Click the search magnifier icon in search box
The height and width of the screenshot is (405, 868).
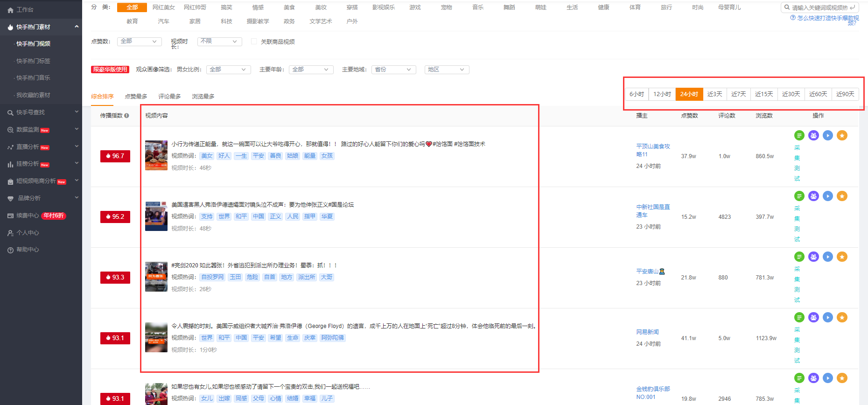pos(787,8)
